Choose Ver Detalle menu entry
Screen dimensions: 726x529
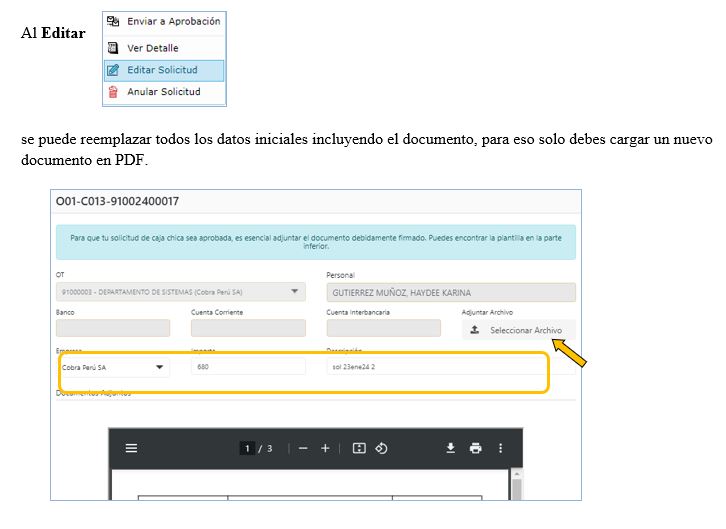pyautogui.click(x=164, y=48)
